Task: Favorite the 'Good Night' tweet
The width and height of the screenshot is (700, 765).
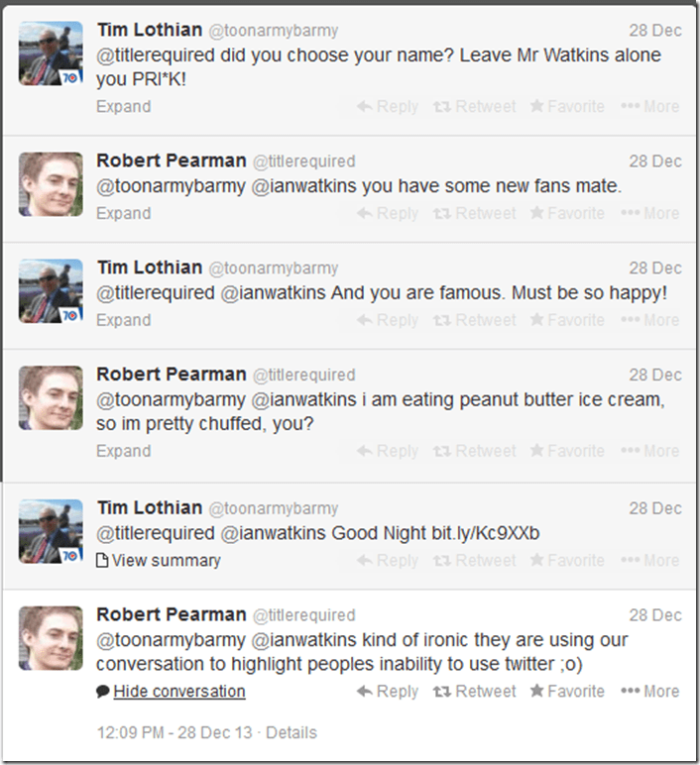Action: 567,560
